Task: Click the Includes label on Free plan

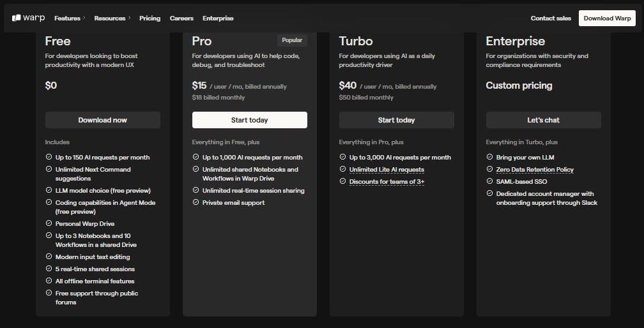Action: point(57,142)
